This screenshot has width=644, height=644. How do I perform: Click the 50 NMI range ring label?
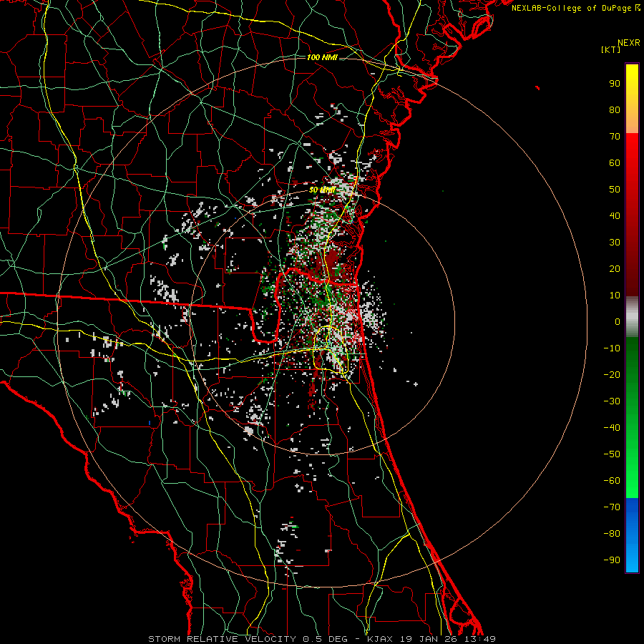pos(321,190)
